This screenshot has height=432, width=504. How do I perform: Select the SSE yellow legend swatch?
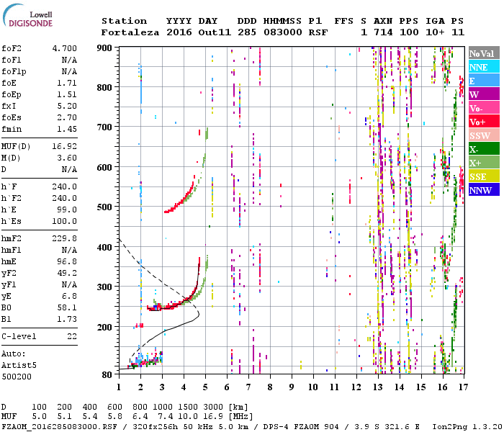[x=484, y=176]
